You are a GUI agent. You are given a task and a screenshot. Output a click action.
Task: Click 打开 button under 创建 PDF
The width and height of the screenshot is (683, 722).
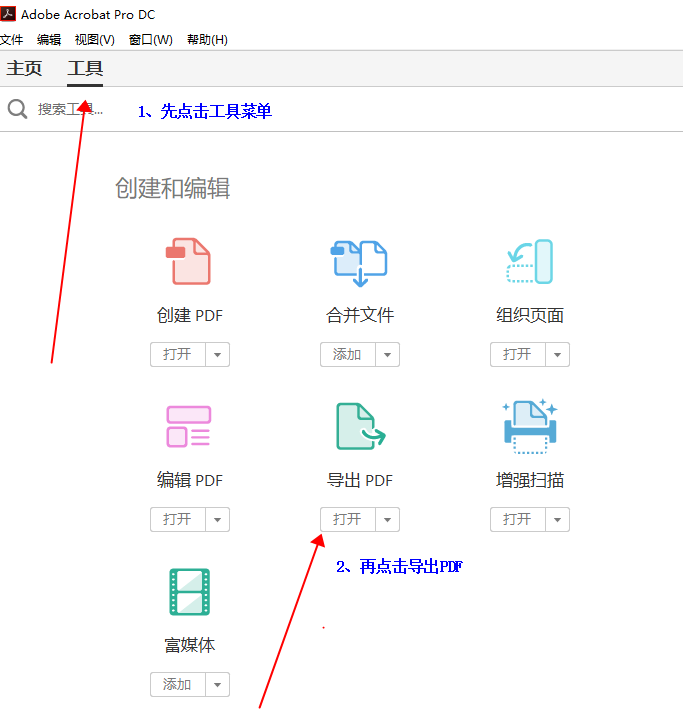pyautogui.click(x=178, y=355)
